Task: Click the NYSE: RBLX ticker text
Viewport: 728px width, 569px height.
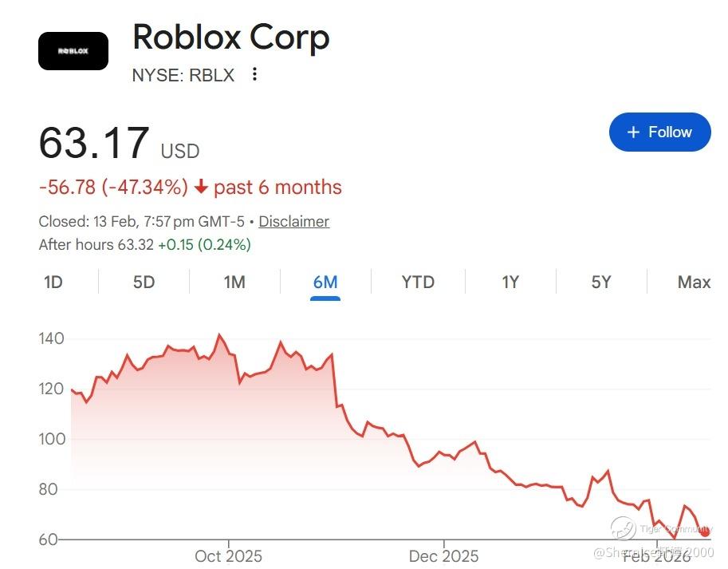Action: pyautogui.click(x=183, y=75)
